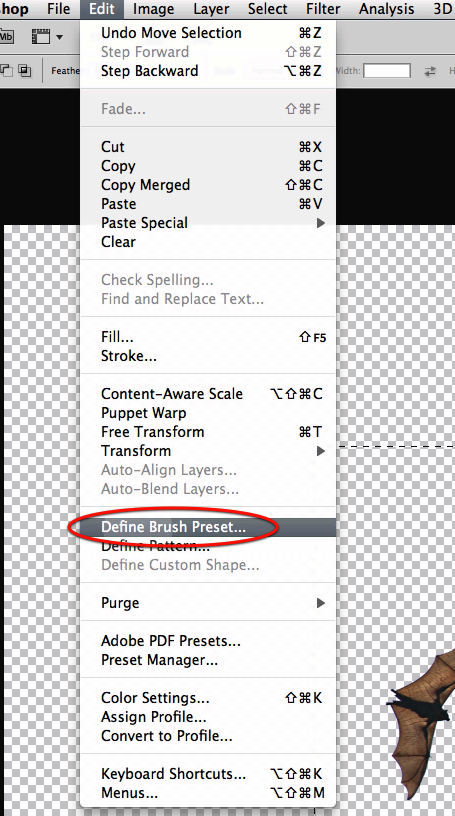Screen dimensions: 455x816
Task: Open the dropdown arrow beside filmstrip icon
Action: tap(59, 37)
